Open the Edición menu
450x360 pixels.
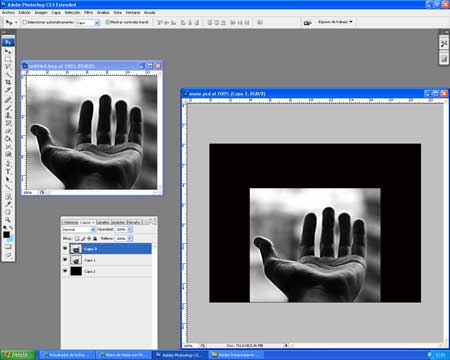point(24,12)
